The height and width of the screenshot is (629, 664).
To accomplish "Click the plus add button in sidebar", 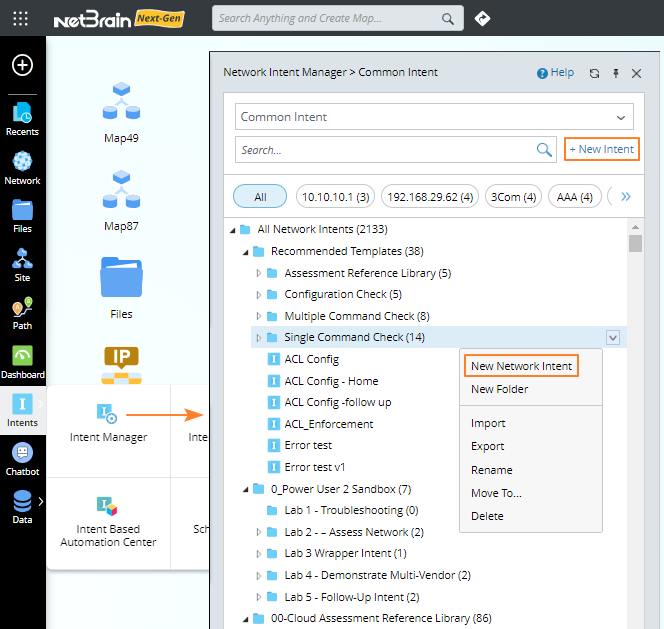I will (22, 65).
